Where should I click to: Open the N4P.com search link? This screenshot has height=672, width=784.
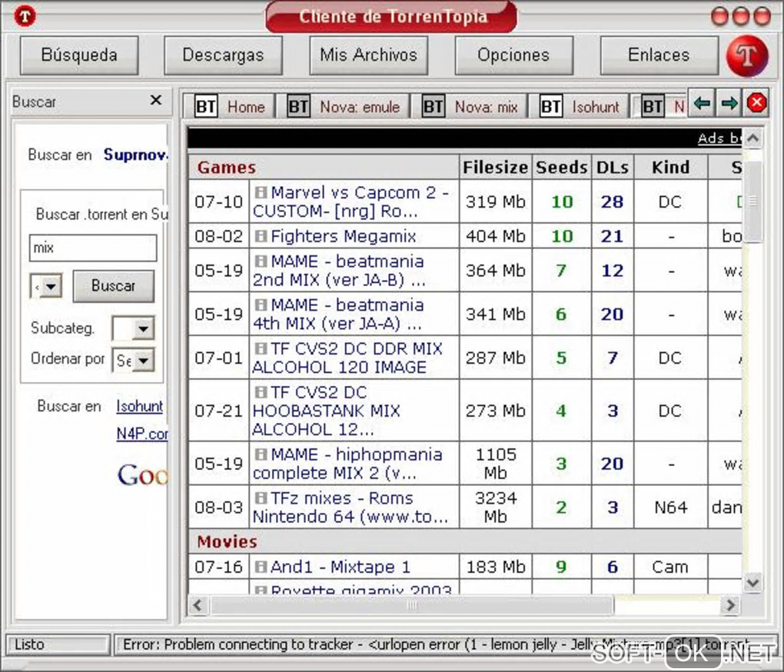142,434
